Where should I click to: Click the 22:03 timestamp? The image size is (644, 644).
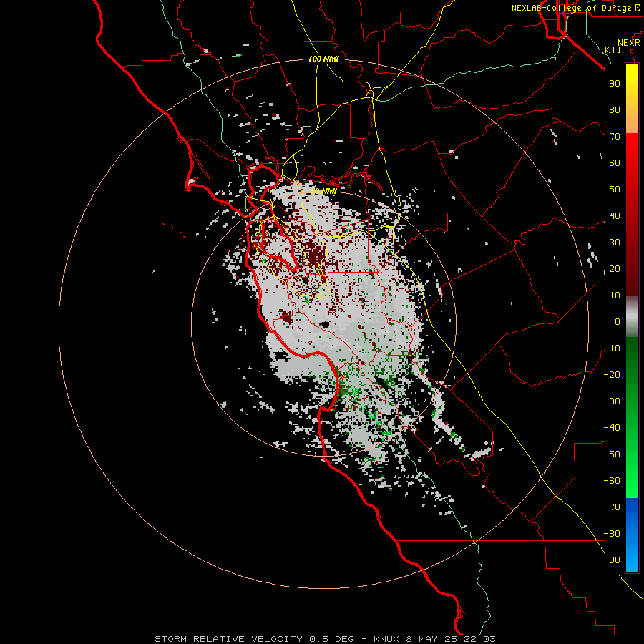pyautogui.click(x=479, y=639)
